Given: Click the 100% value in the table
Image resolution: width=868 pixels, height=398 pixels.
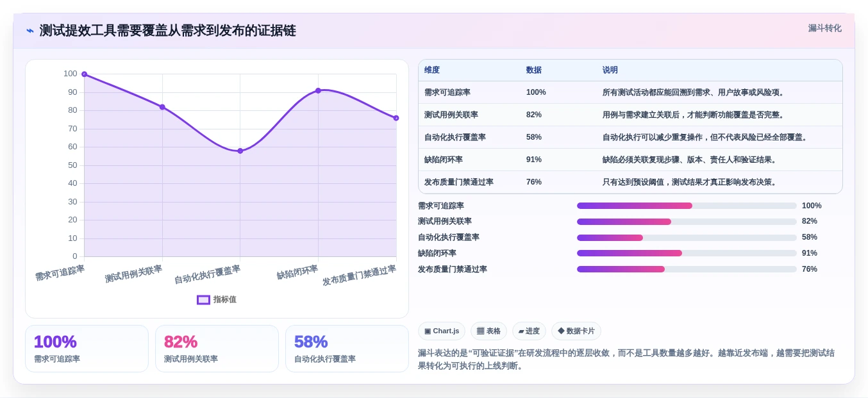Looking at the screenshot, I should (x=536, y=92).
